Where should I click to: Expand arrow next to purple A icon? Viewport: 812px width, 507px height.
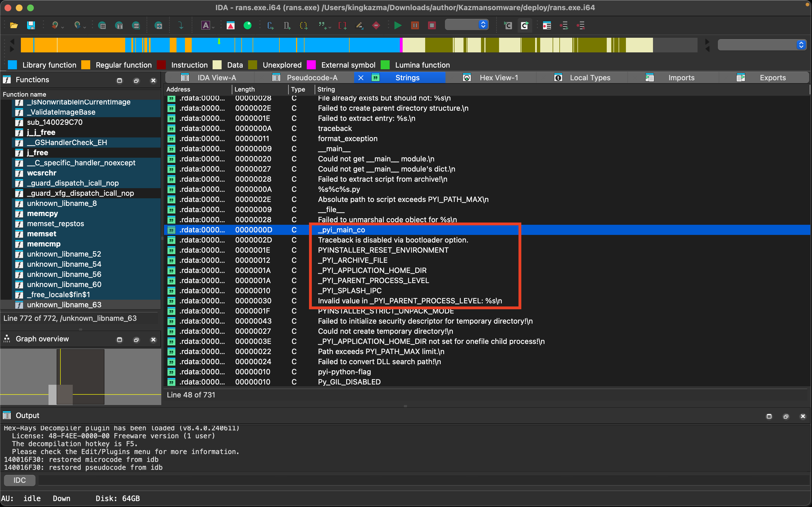pos(213,27)
